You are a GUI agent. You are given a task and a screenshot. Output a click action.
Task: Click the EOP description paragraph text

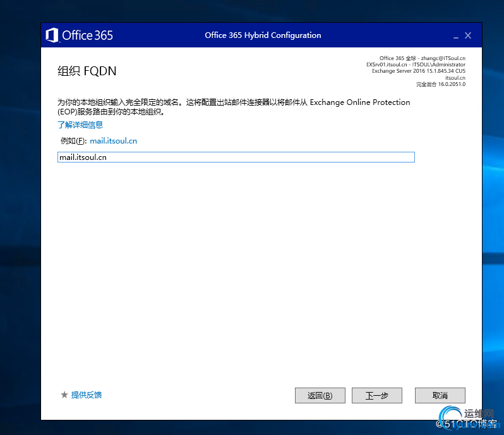click(x=234, y=107)
